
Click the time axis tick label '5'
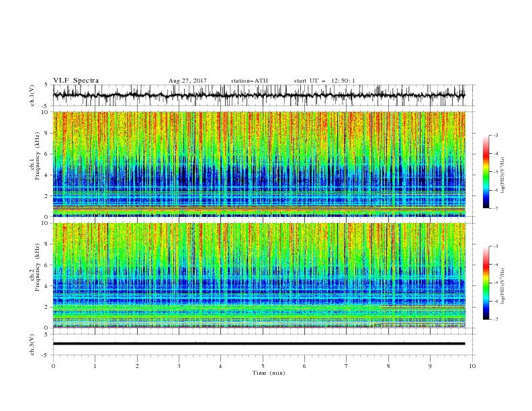coord(263,366)
